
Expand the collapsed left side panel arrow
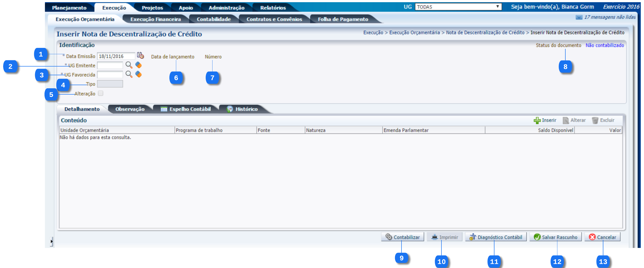pos(52,242)
